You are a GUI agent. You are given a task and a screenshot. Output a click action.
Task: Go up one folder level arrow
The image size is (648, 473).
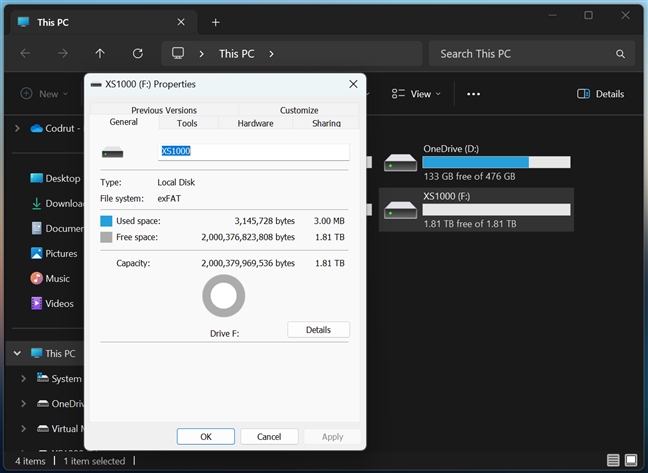(x=100, y=53)
